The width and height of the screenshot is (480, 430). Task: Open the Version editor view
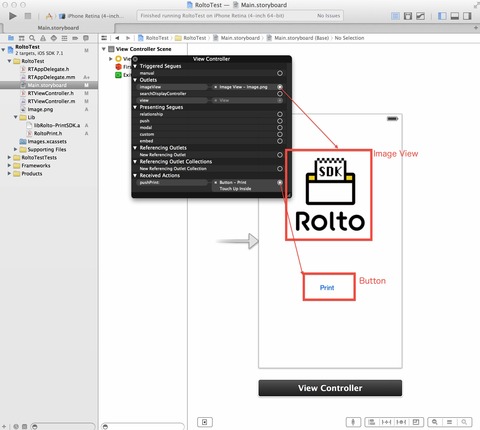point(420,16)
